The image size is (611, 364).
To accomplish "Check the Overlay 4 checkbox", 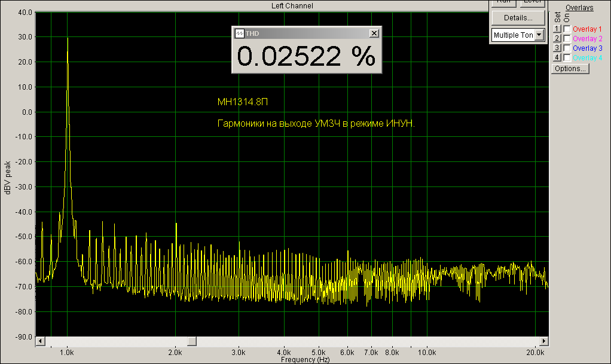I will coord(567,57).
